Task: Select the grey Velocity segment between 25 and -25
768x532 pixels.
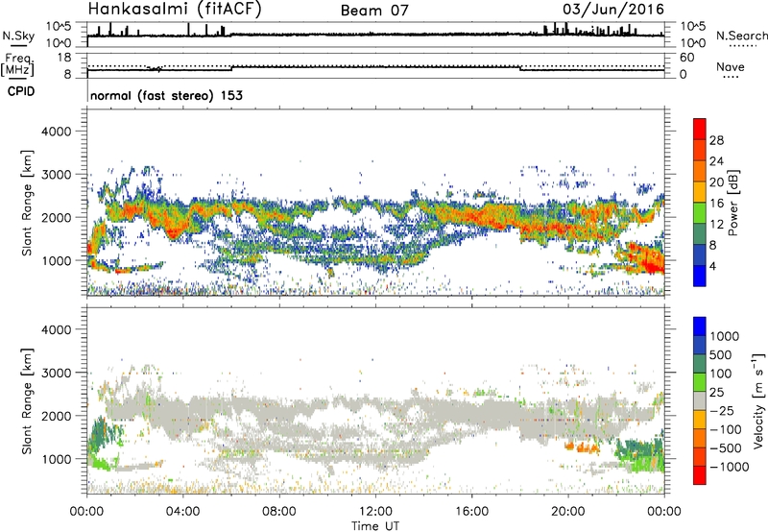Action: [x=700, y=400]
